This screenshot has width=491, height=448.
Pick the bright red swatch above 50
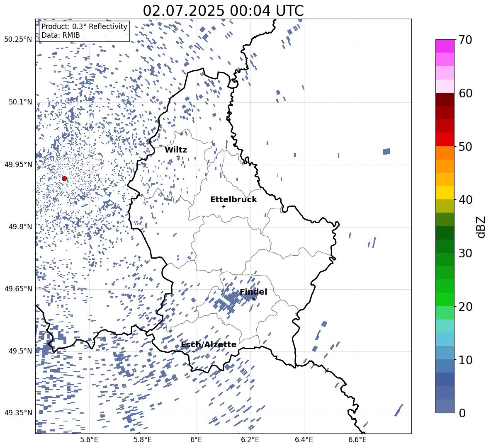pyautogui.click(x=445, y=140)
